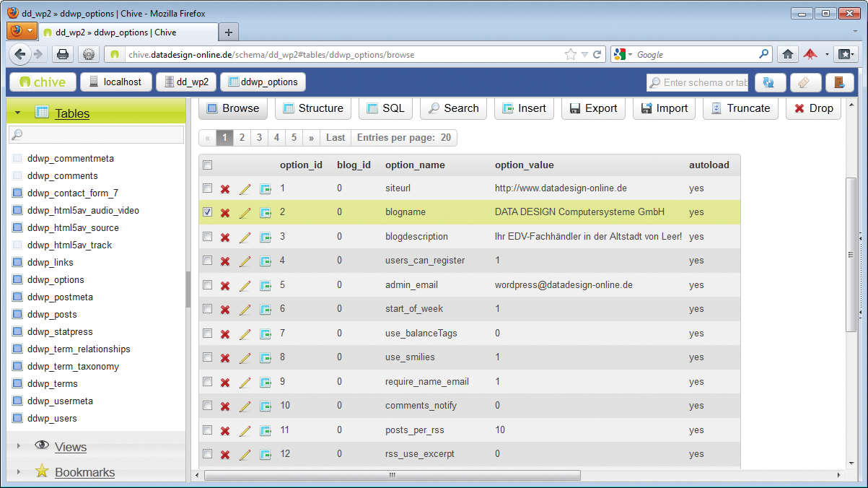Screen dimensions: 868x488
Task: Toggle the select-all checkbox in the table header
Action: click(207, 165)
